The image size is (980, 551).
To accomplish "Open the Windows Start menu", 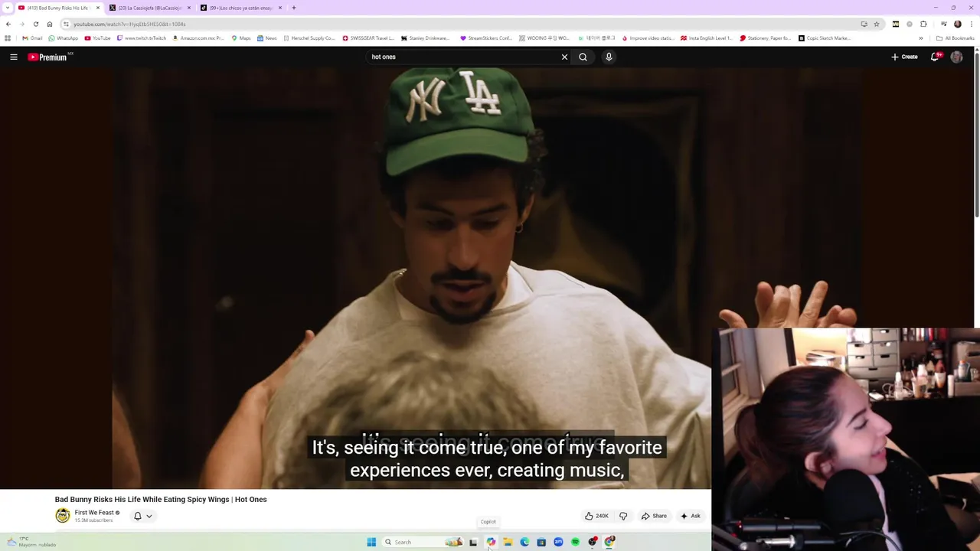I will pyautogui.click(x=371, y=542).
